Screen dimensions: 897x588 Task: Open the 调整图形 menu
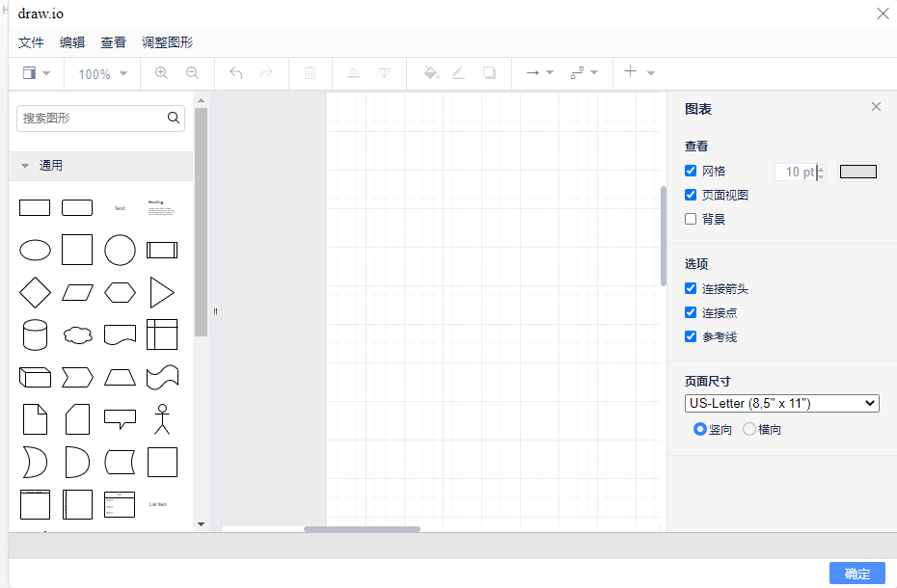point(167,42)
